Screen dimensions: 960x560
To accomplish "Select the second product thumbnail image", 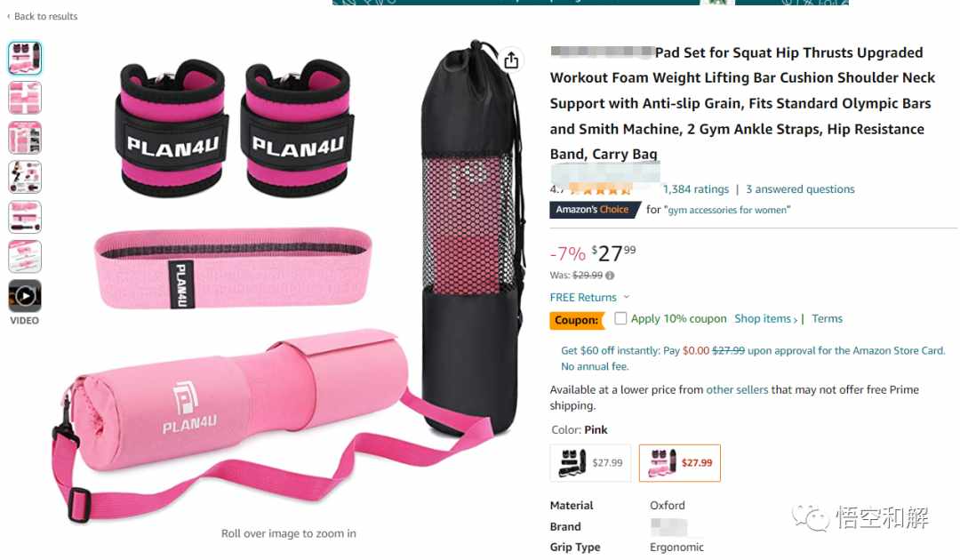I will pos(25,97).
